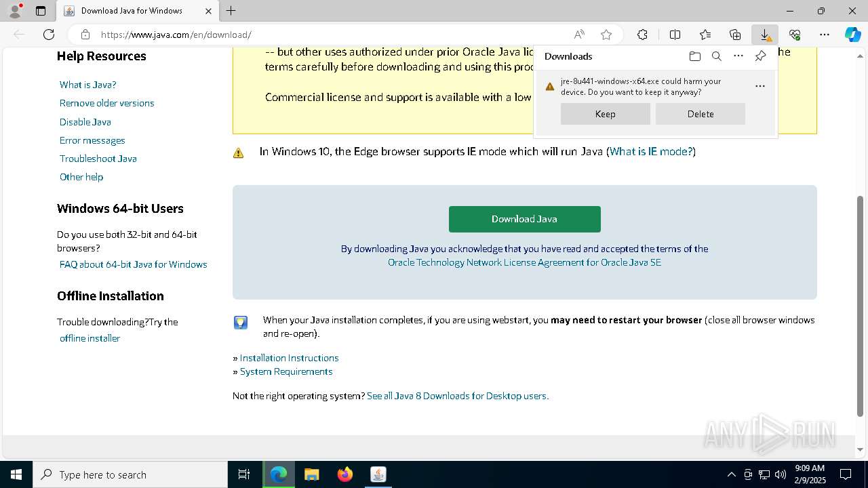
Task: Pin the Downloads panel
Action: click(760, 56)
